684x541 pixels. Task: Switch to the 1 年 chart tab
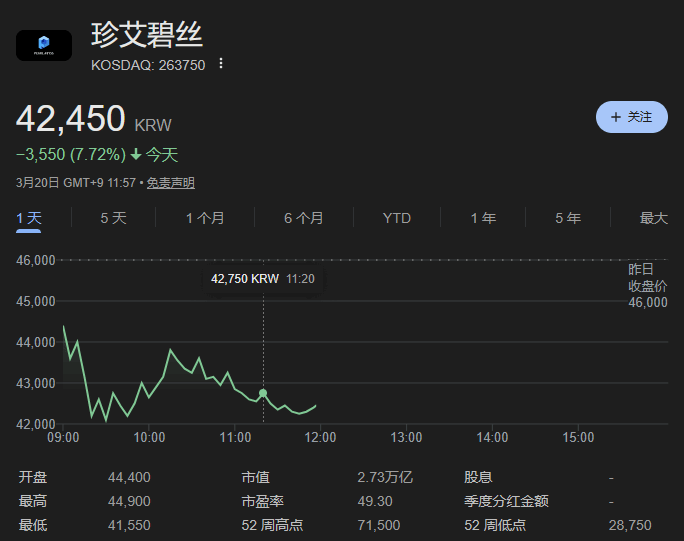tap(483, 218)
